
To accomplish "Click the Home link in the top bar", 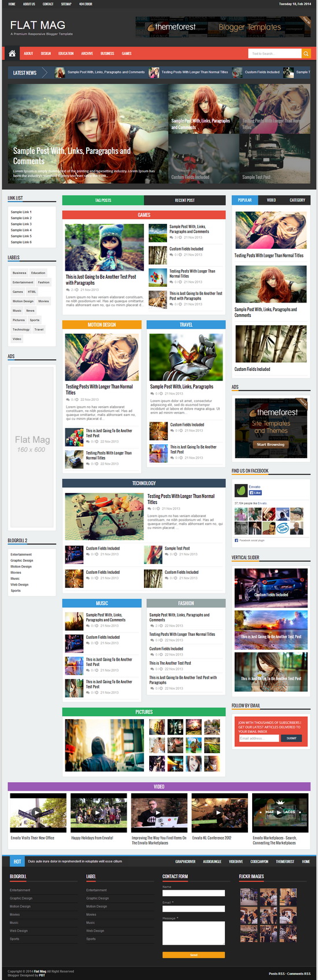I will [x=12, y=4].
